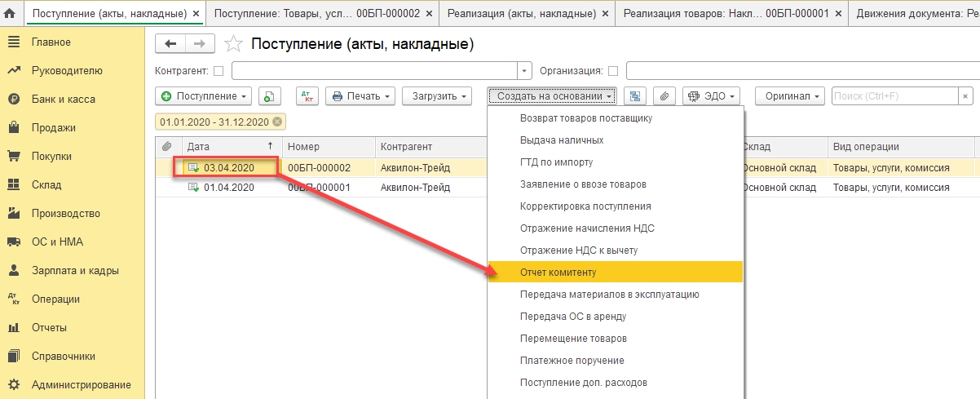Open the Главное section icon
This screenshot has width=980, height=399.
[x=14, y=42]
